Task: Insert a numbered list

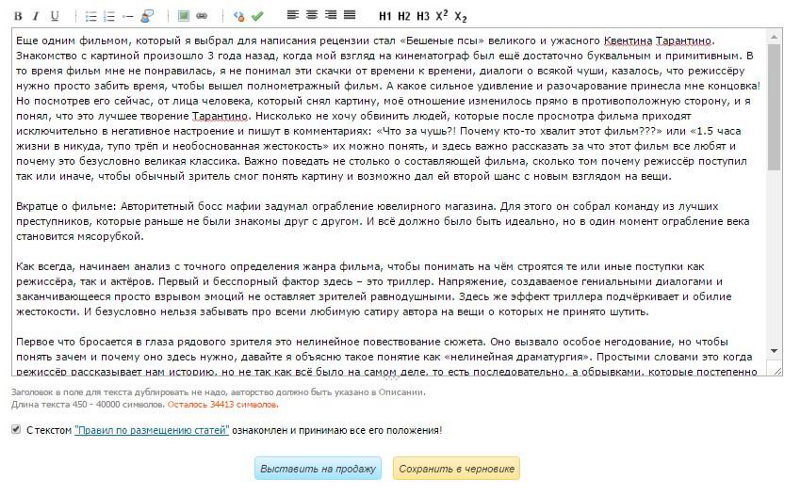Action: point(109,16)
